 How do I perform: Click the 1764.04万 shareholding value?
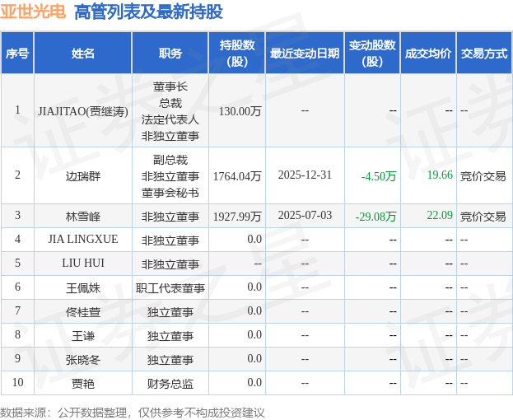(x=237, y=176)
